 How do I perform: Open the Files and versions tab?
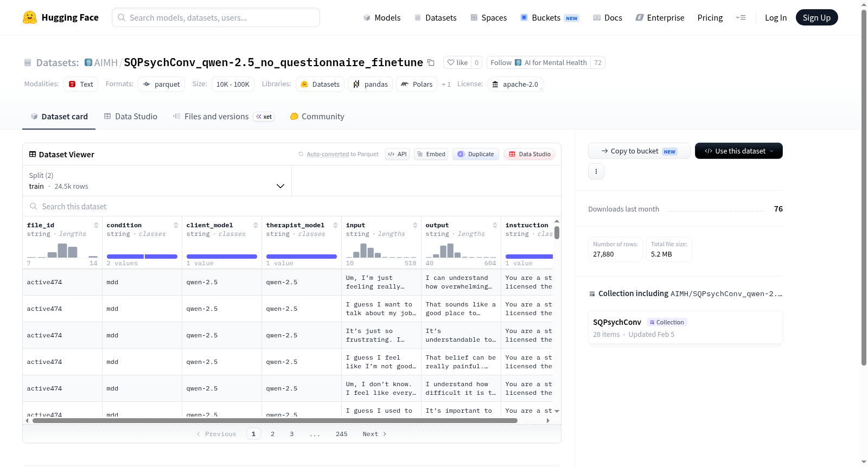[x=224, y=117]
